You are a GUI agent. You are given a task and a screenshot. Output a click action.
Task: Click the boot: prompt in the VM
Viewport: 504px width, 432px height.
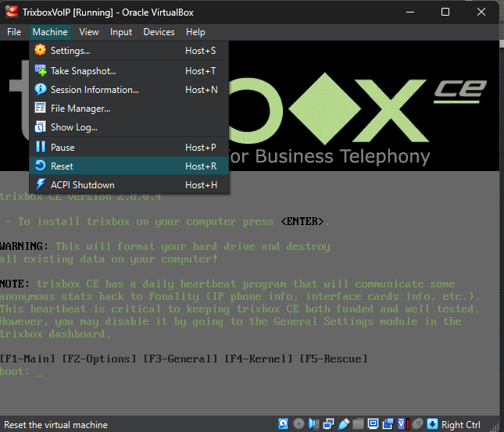15,372
